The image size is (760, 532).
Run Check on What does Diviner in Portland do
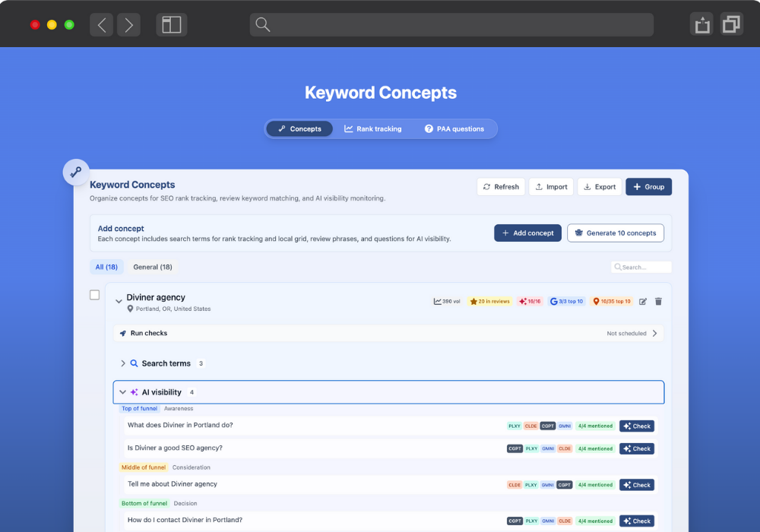pyautogui.click(x=636, y=426)
